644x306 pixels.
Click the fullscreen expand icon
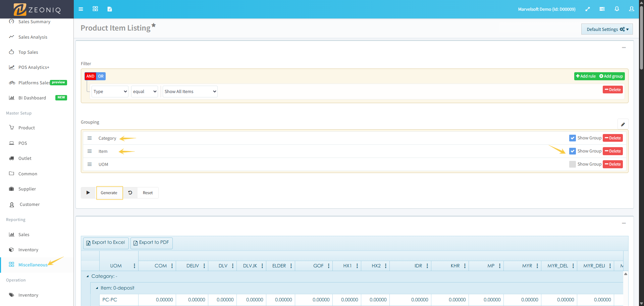[x=587, y=9]
